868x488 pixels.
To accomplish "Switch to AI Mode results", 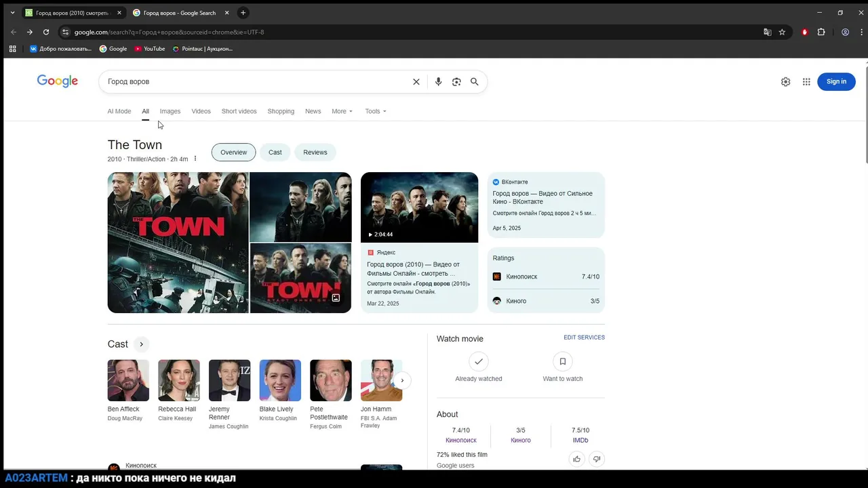I will (119, 111).
